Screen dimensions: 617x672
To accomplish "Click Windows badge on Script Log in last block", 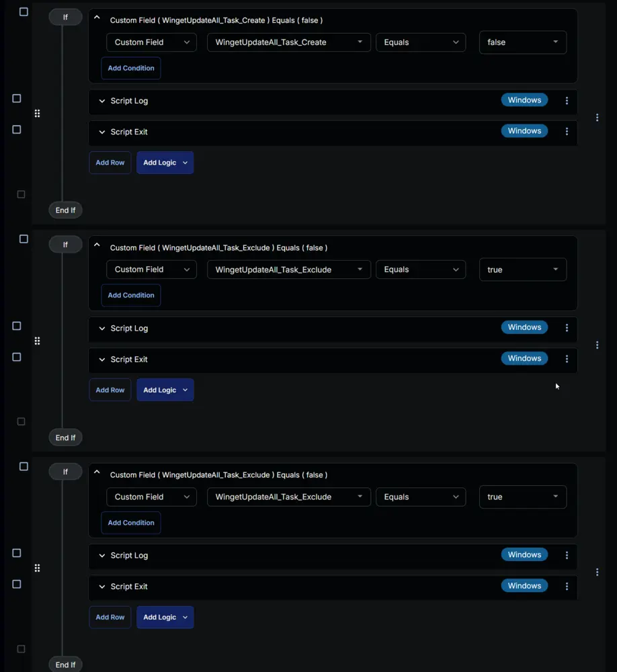I will [x=524, y=554].
